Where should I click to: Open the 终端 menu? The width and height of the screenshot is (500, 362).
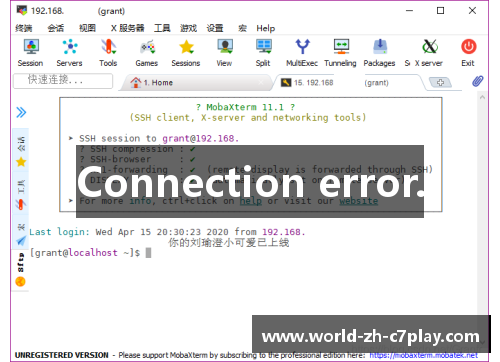pos(23,28)
